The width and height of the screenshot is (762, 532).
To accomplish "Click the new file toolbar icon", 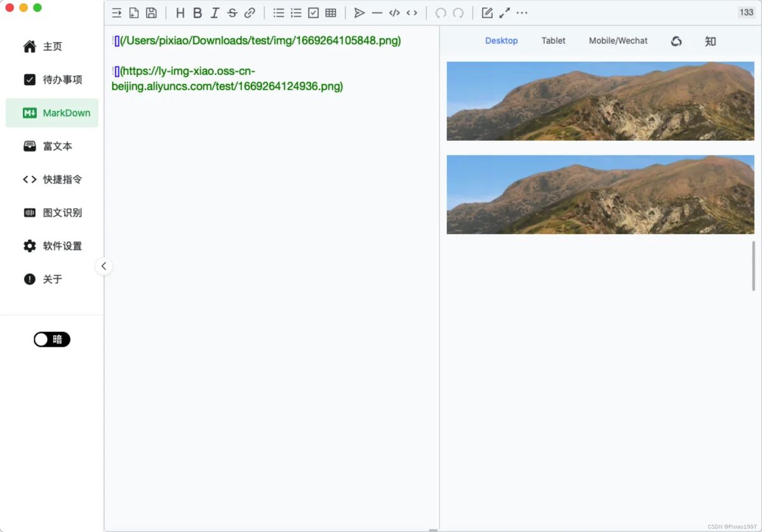I will point(134,13).
